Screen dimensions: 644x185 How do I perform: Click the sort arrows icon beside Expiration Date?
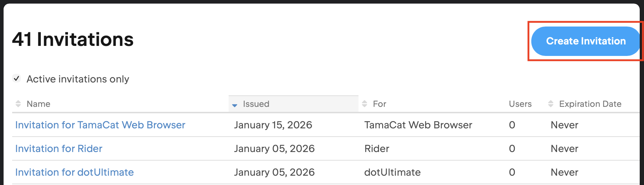point(551,104)
